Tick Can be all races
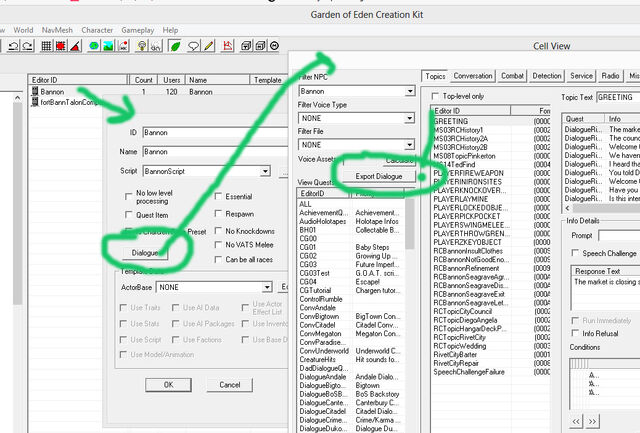This screenshot has height=433, width=640. click(218, 259)
